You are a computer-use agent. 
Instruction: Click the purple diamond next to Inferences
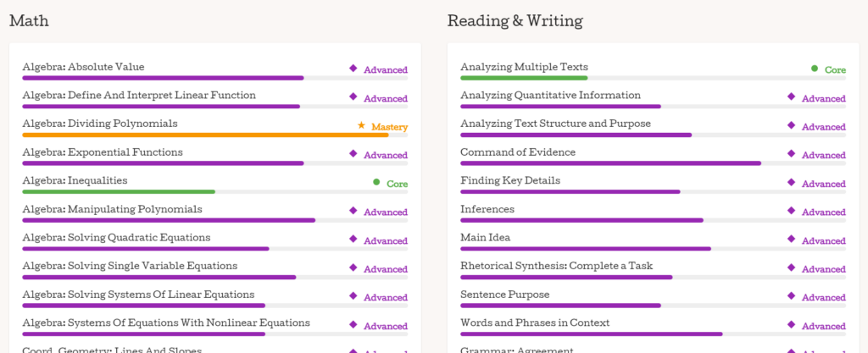coord(791,210)
